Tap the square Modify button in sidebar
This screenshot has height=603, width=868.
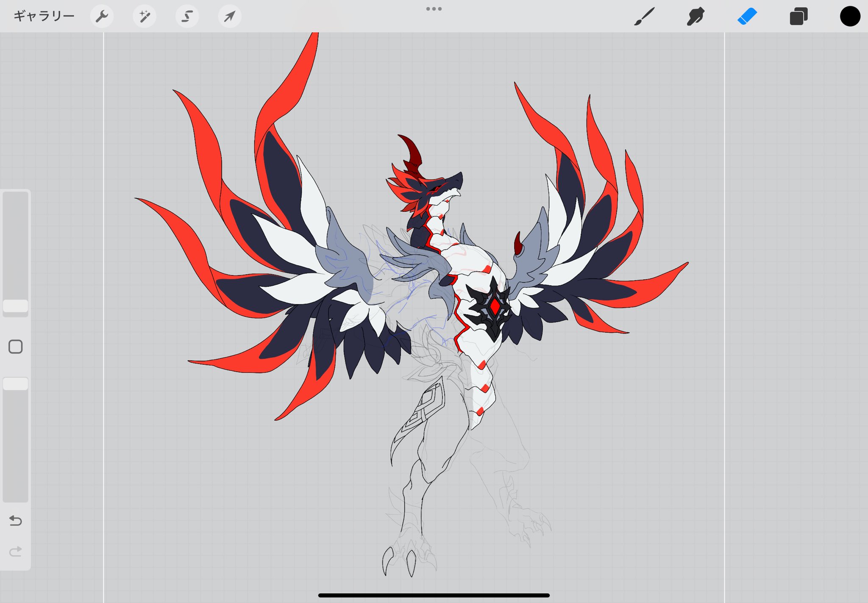[x=16, y=347]
